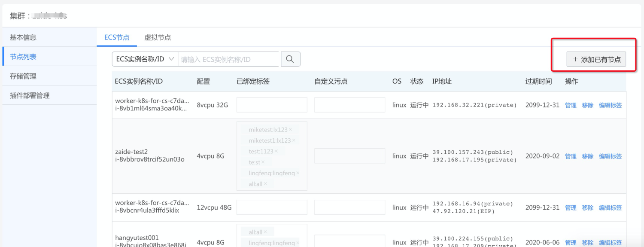Click IP 39.100.224.155(public)

(473, 238)
